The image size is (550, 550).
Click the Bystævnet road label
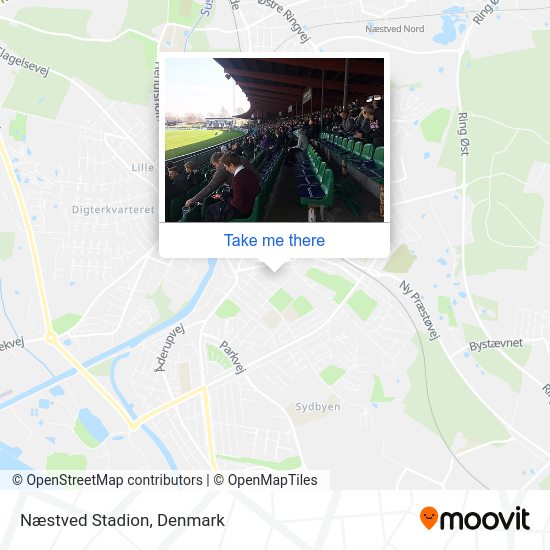(496, 344)
